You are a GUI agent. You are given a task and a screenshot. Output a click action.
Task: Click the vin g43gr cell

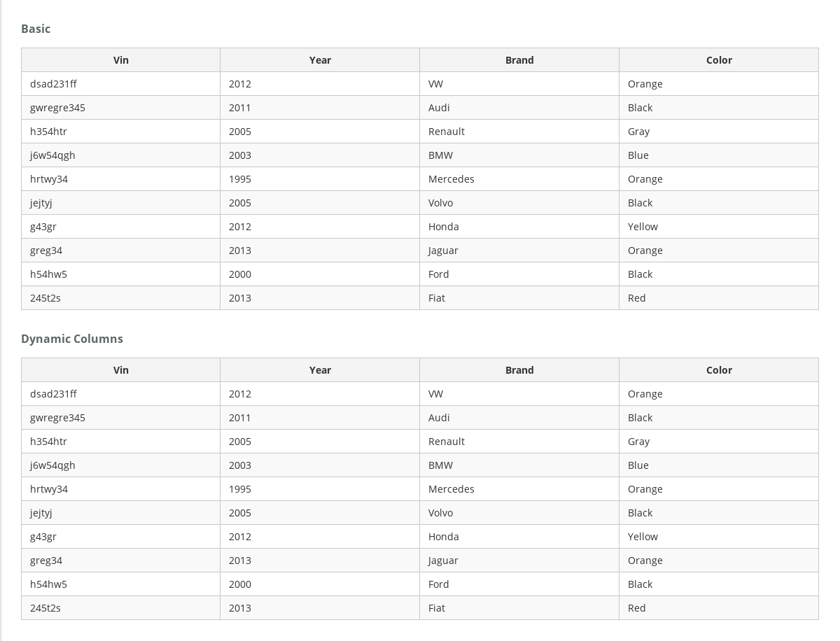tap(43, 226)
